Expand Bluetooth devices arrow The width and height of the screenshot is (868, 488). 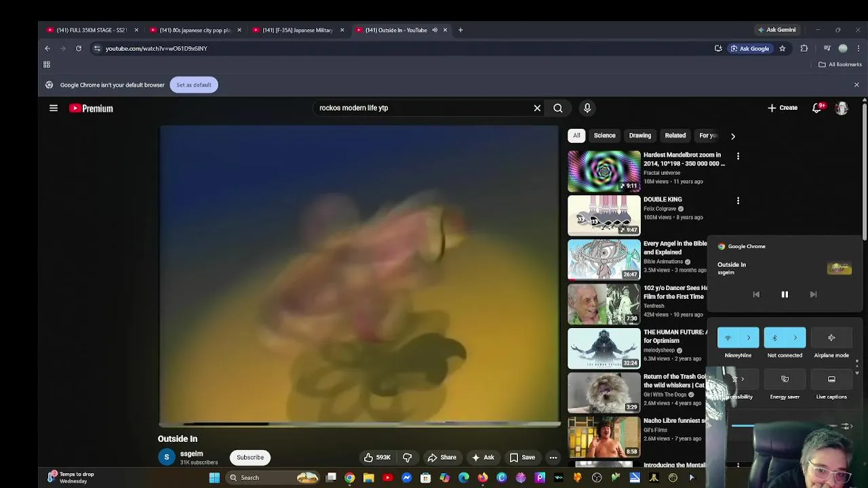795,338
